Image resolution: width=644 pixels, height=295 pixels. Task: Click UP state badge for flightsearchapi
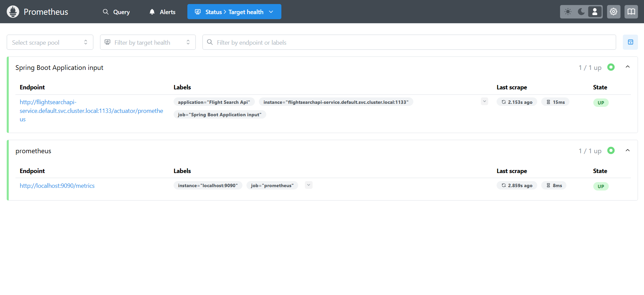tap(601, 103)
